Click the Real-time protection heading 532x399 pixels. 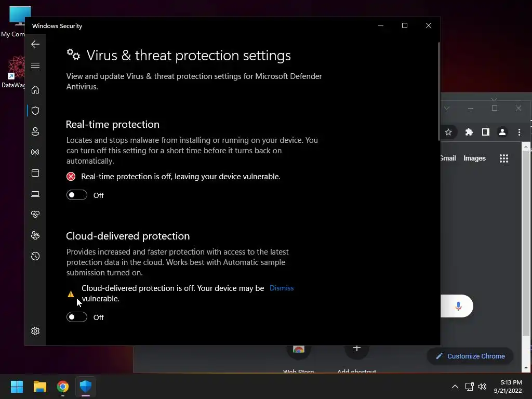[113, 124]
